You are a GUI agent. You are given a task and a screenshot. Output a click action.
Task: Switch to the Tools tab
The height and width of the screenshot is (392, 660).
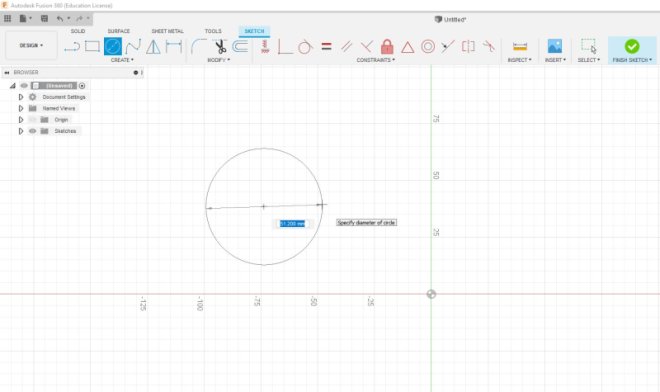[213, 31]
